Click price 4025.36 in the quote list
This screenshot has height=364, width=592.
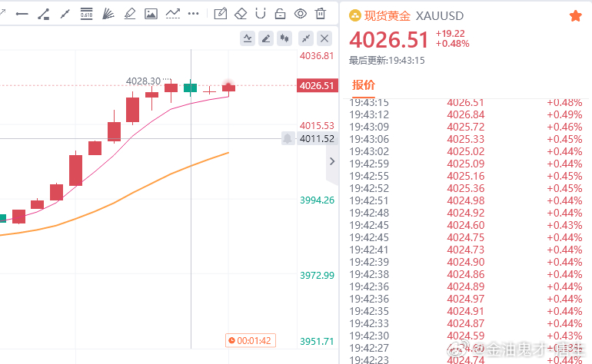(x=466, y=188)
